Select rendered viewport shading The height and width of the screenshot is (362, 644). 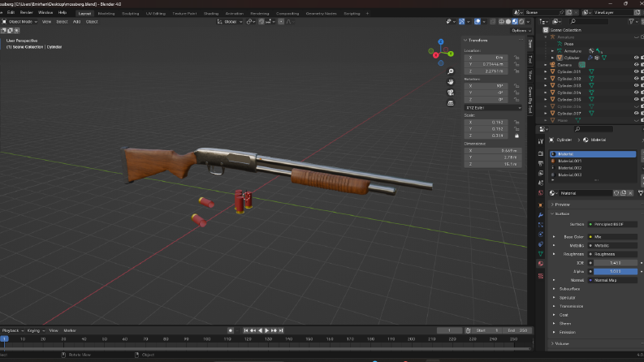521,22
